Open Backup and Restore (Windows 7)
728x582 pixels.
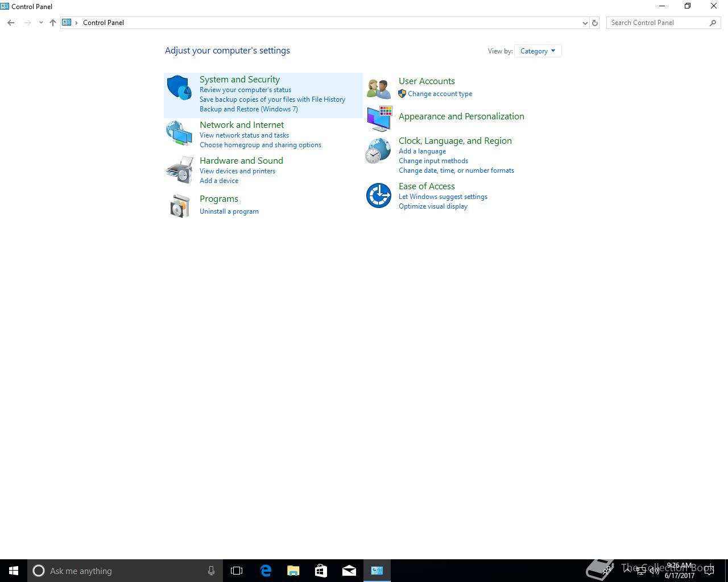click(x=249, y=109)
